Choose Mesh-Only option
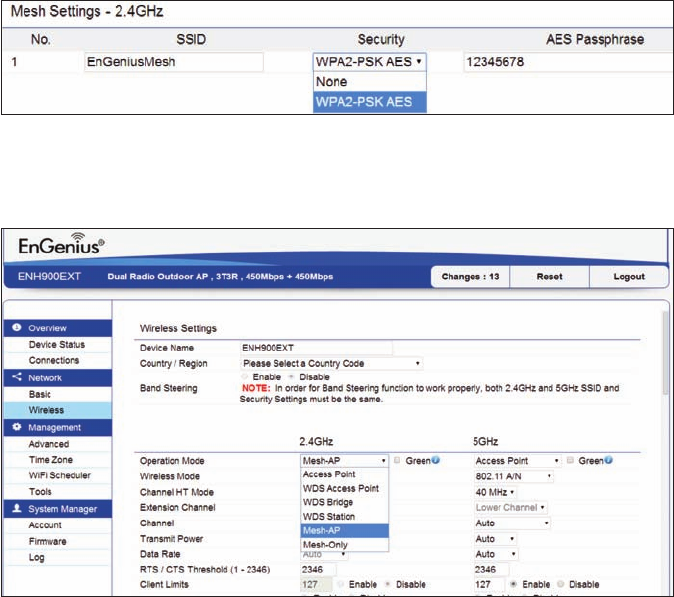 (x=344, y=545)
